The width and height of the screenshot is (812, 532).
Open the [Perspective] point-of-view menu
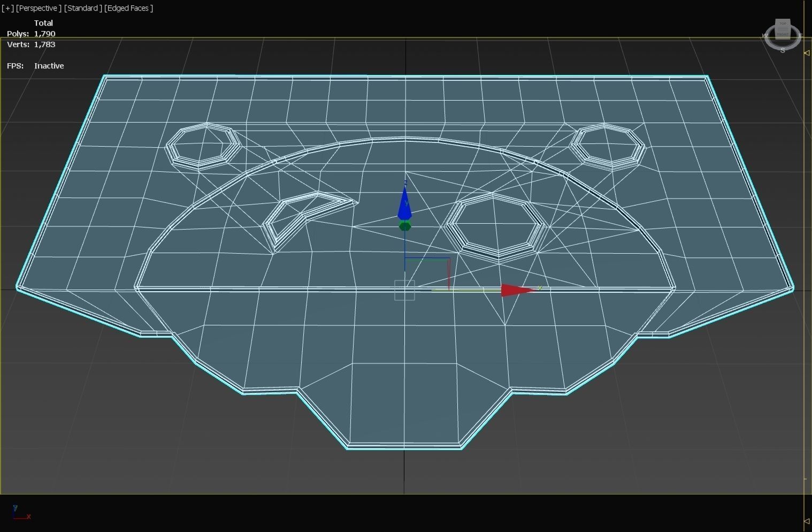pos(39,8)
